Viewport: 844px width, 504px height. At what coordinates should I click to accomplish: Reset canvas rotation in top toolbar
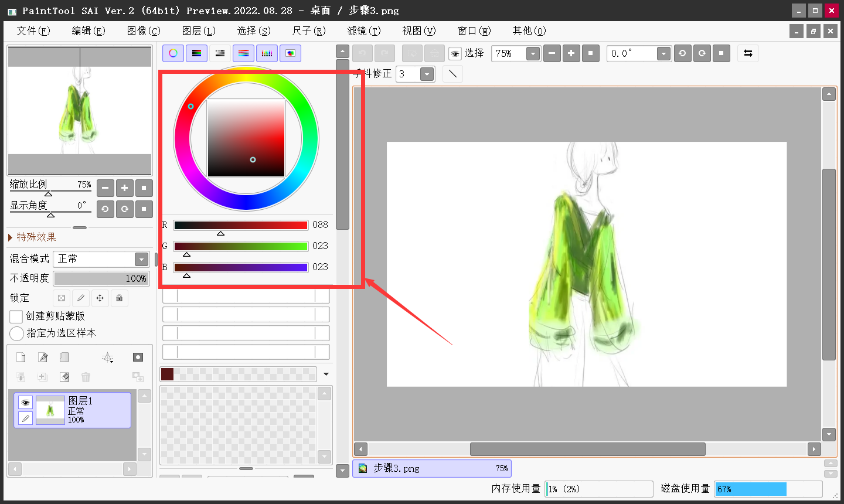[721, 53]
